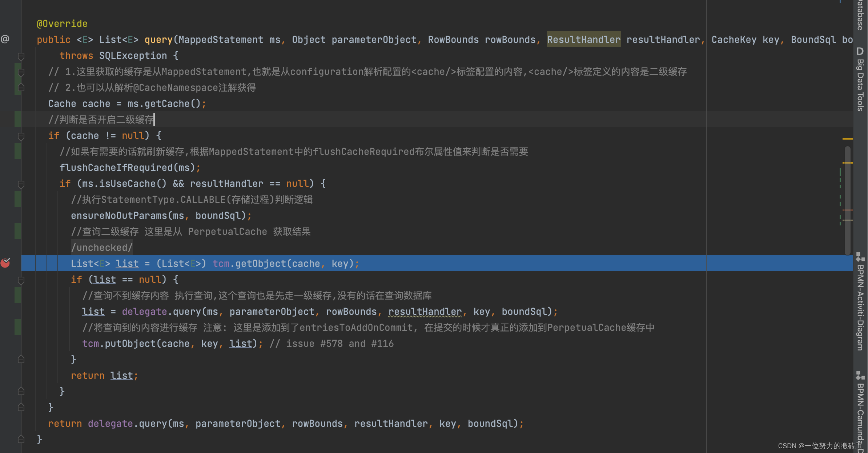Click the highlighted ResultHandler type in signature
Image resolution: width=868 pixels, height=453 pixels.
coord(584,40)
